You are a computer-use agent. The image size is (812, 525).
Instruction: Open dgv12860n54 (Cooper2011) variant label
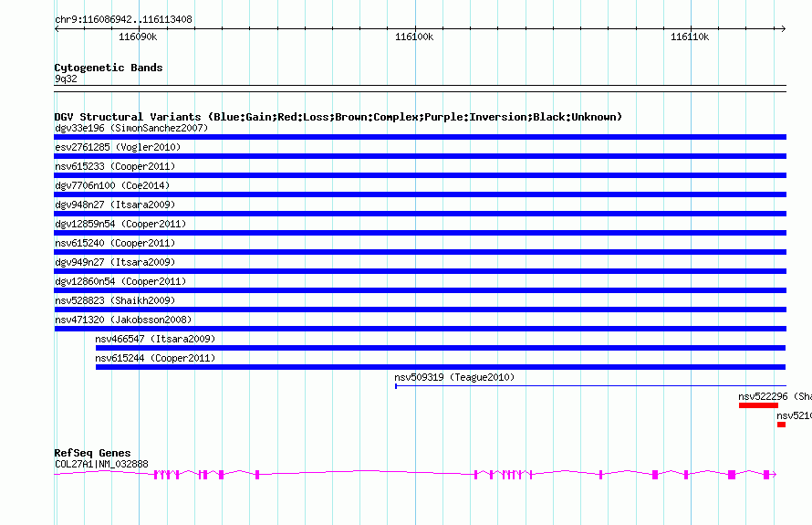tap(120, 281)
